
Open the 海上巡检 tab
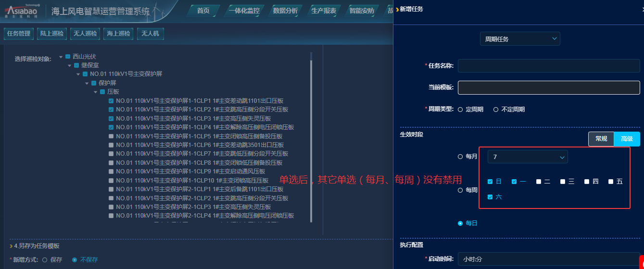click(118, 34)
